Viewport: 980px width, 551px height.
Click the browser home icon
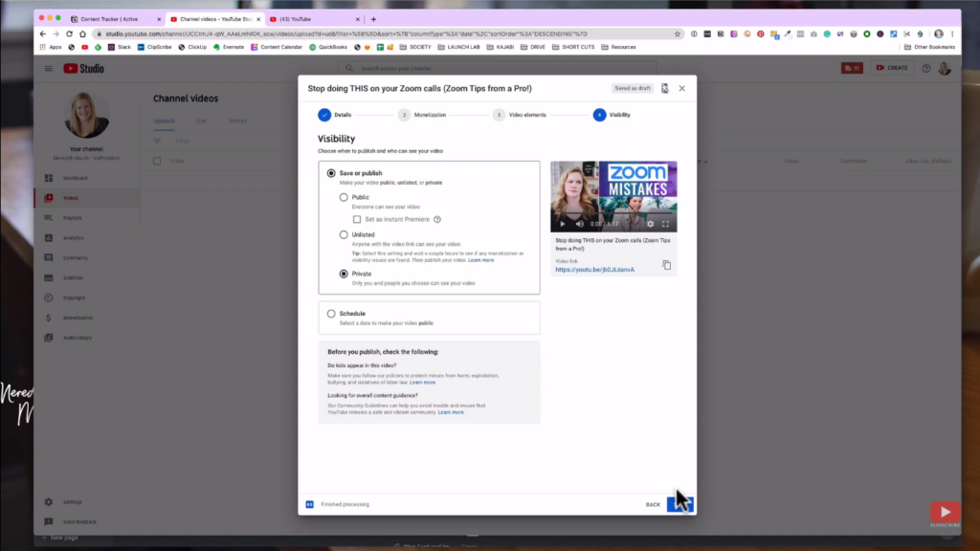click(82, 33)
